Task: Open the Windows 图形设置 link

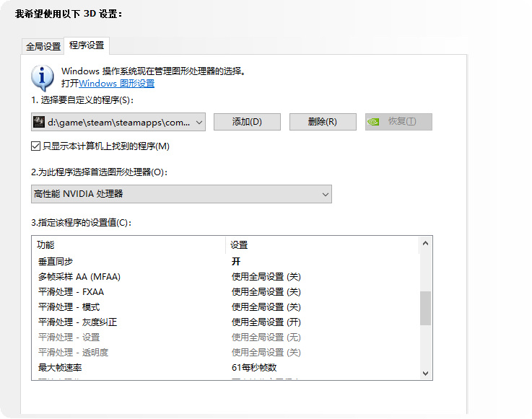Action: pos(116,84)
